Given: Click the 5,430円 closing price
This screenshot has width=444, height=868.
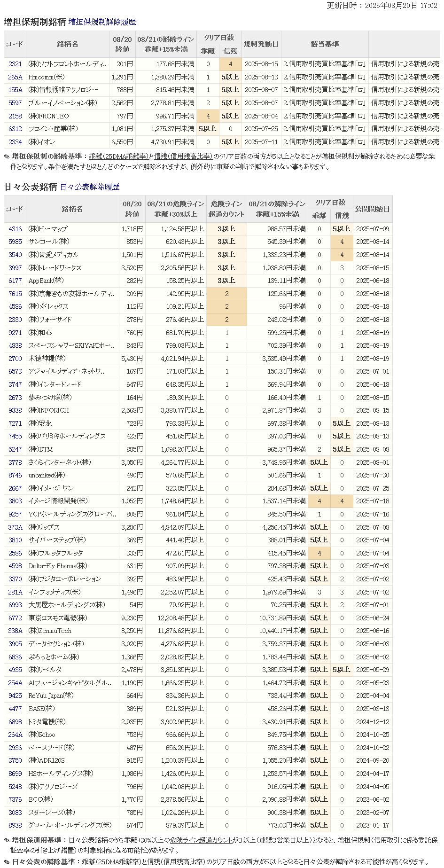Looking at the screenshot, I should pyautogui.click(x=132, y=359).
